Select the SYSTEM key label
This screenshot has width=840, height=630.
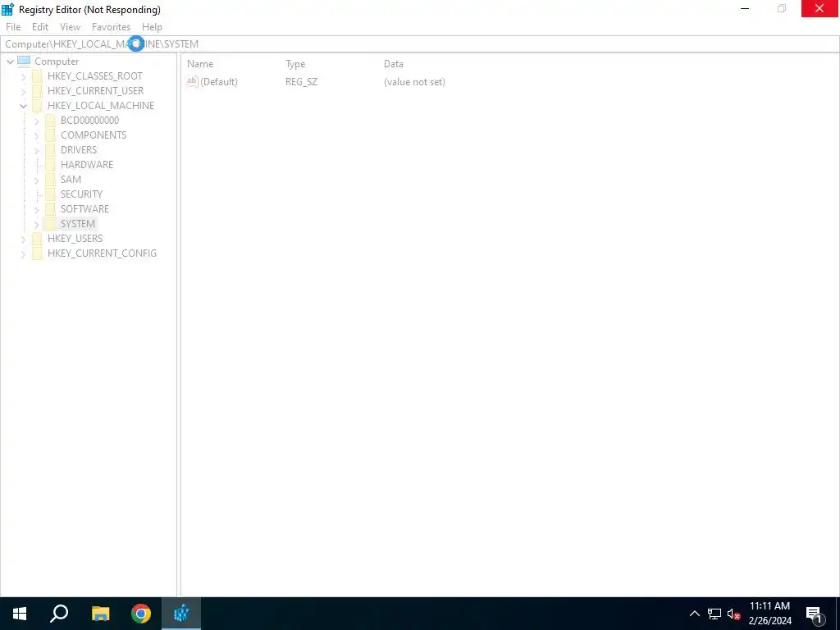[78, 223]
